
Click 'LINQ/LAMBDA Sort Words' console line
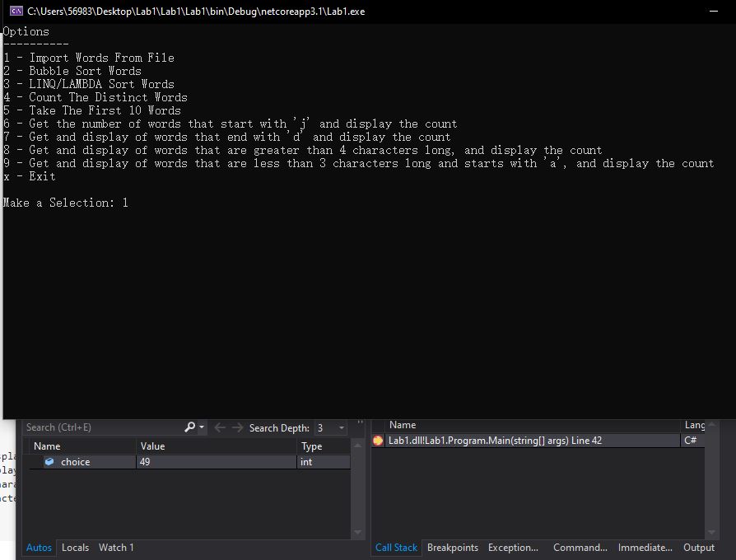[89, 84]
